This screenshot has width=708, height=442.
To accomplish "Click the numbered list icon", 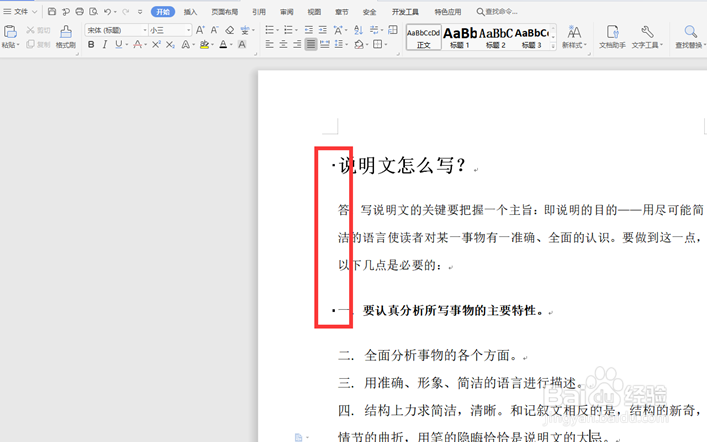I will tap(288, 30).
